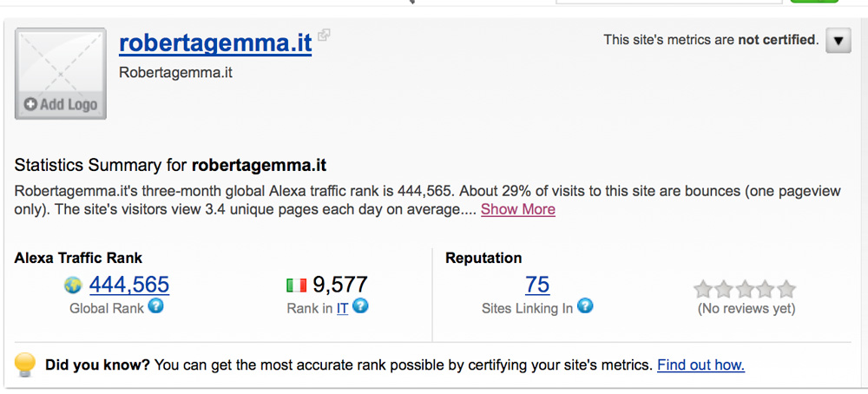Viewport: 868px width, 394px height.
Task: Click the search input field at top
Action: (668, 1)
